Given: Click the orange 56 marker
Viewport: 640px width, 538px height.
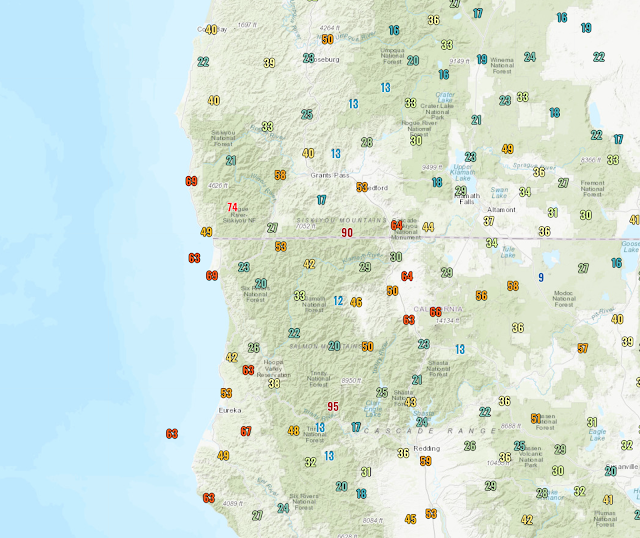Looking at the screenshot, I should tap(482, 295).
